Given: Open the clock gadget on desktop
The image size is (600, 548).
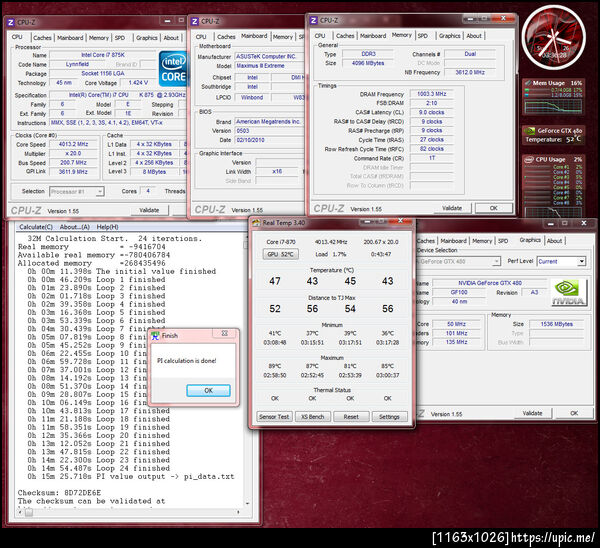Looking at the screenshot, I should tap(553, 37).
